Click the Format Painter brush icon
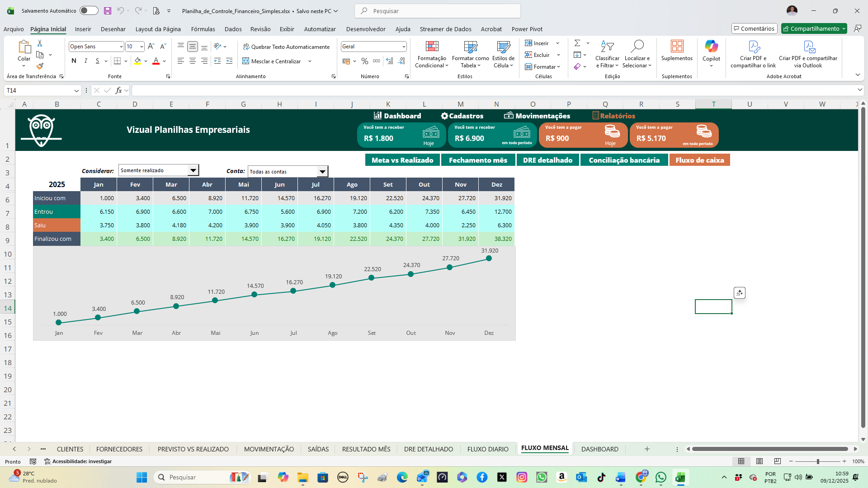This screenshot has height=488, width=868. (x=40, y=66)
